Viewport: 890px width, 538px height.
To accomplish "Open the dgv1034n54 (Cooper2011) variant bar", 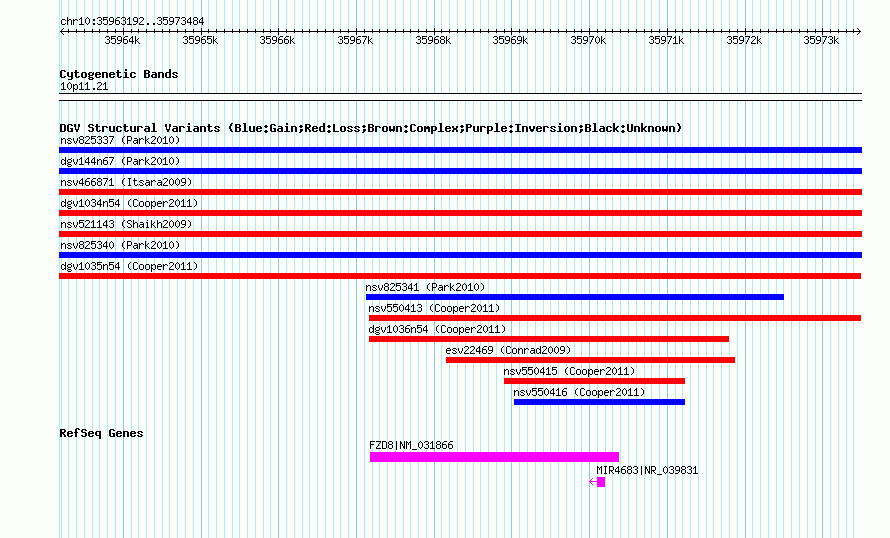I will 460,213.
